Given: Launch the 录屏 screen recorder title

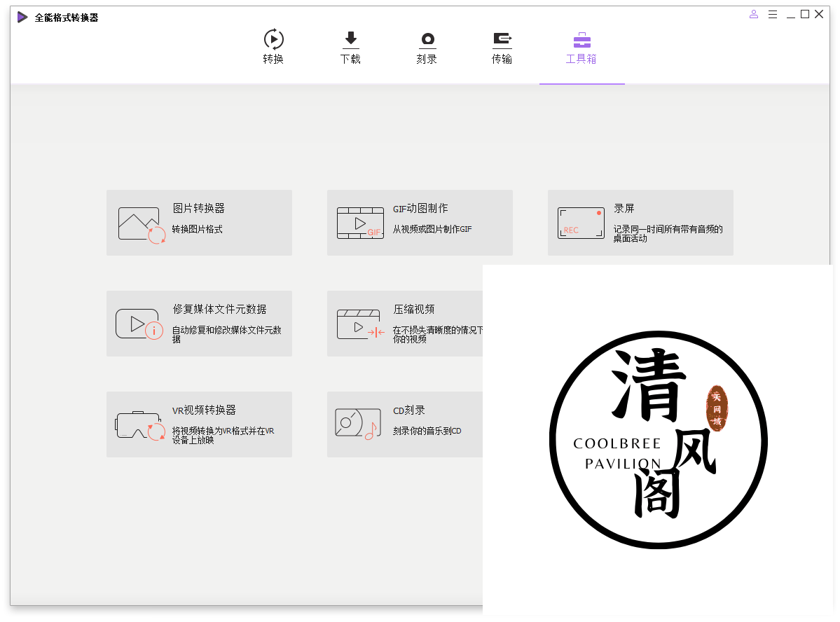Looking at the screenshot, I should (x=624, y=208).
